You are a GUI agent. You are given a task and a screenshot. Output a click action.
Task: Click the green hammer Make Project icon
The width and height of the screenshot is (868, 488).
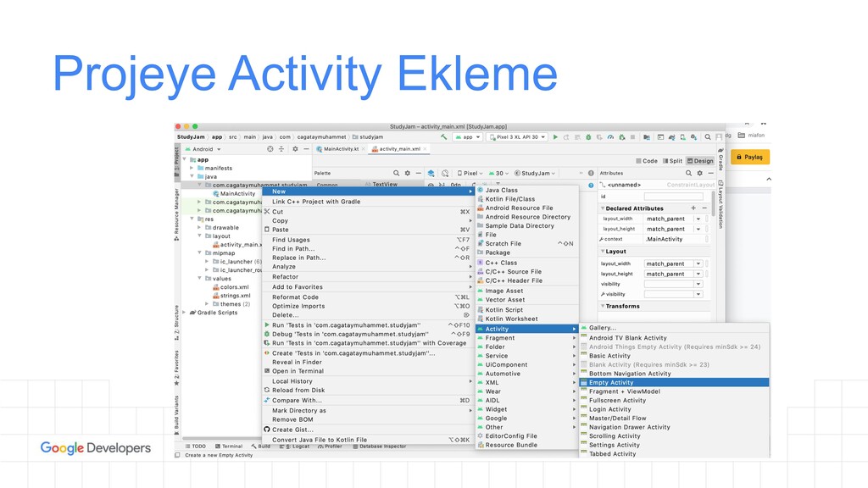click(443, 136)
